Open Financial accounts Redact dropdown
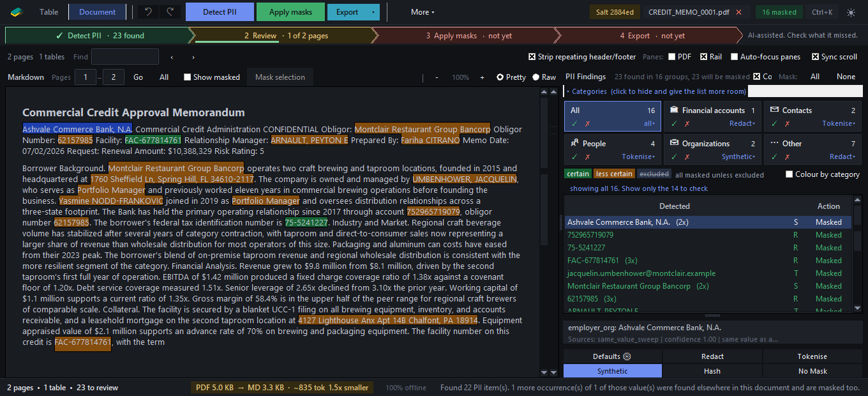The image size is (868, 396). click(x=743, y=123)
